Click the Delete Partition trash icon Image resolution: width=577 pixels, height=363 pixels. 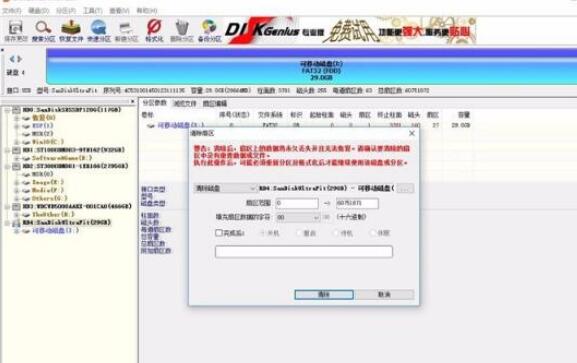click(181, 31)
